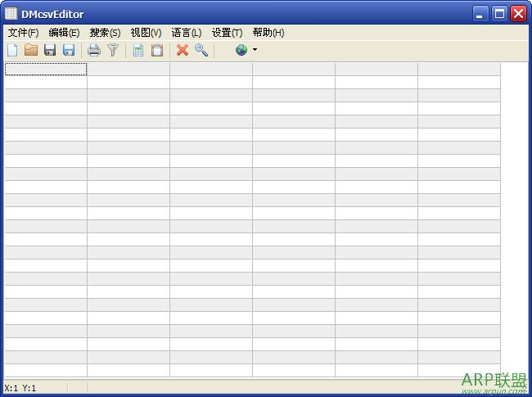Screen dimensions: 532x397
Task: Open the 视图(V) menu
Action: (x=146, y=33)
